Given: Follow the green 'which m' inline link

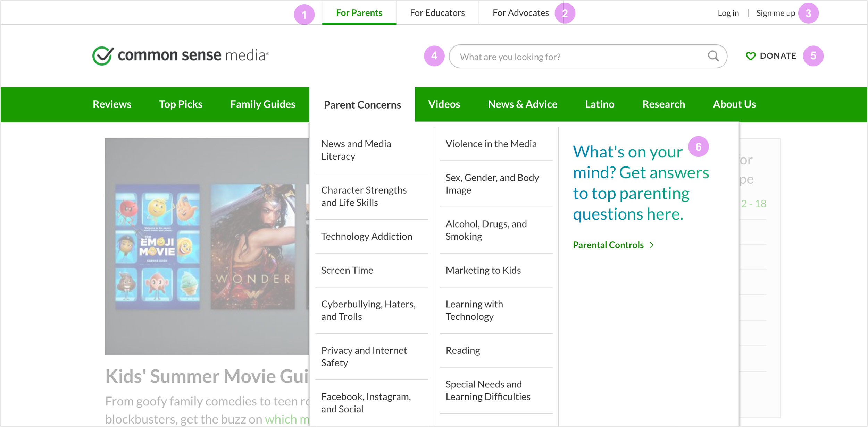Looking at the screenshot, I should pyautogui.click(x=287, y=419).
